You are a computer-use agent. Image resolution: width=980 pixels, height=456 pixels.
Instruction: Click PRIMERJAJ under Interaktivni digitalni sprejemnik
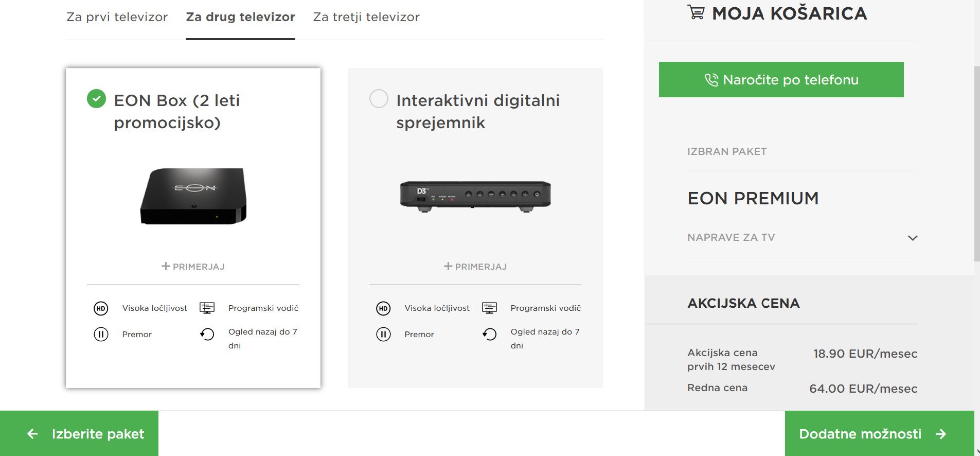click(475, 267)
